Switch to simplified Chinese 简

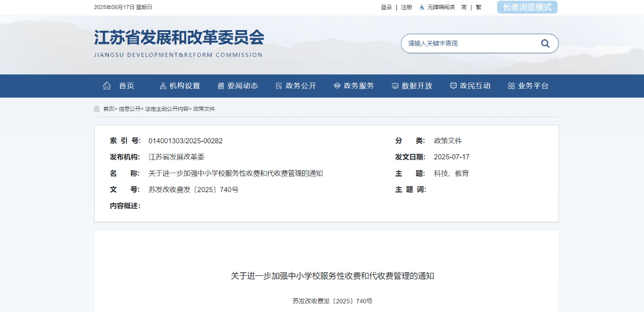(x=464, y=8)
